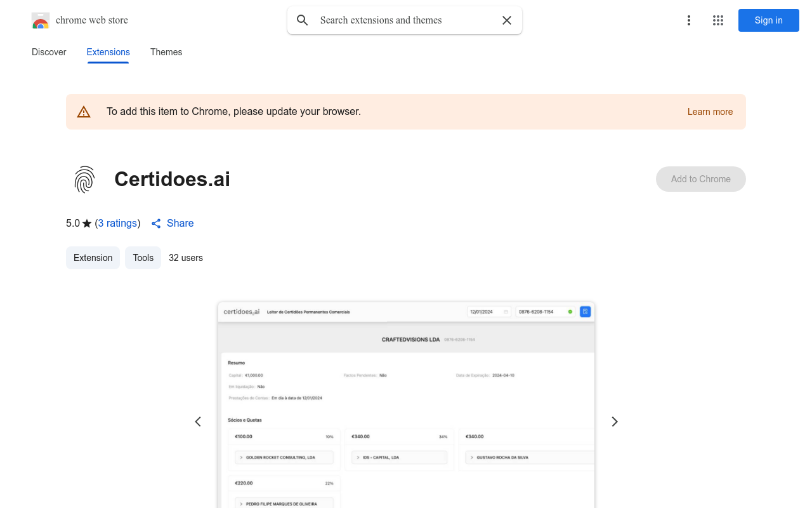The height and width of the screenshot is (508, 812).
Task: Open the Learn more link
Action: (710, 112)
